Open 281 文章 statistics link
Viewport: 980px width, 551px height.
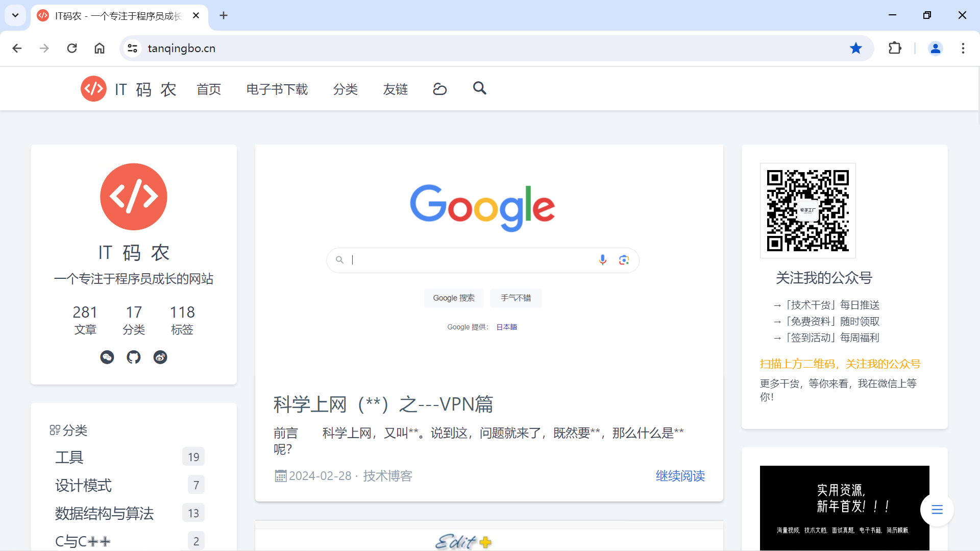point(85,320)
